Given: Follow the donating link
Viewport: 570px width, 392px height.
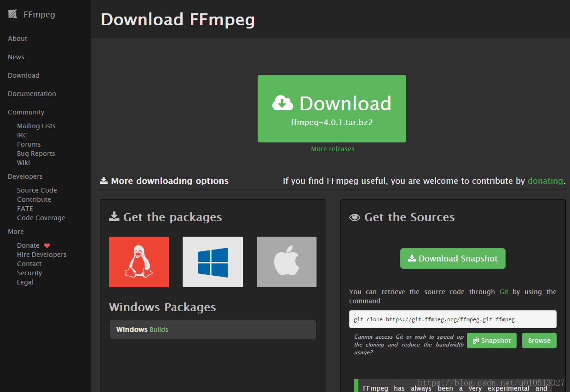Looking at the screenshot, I should [x=545, y=181].
